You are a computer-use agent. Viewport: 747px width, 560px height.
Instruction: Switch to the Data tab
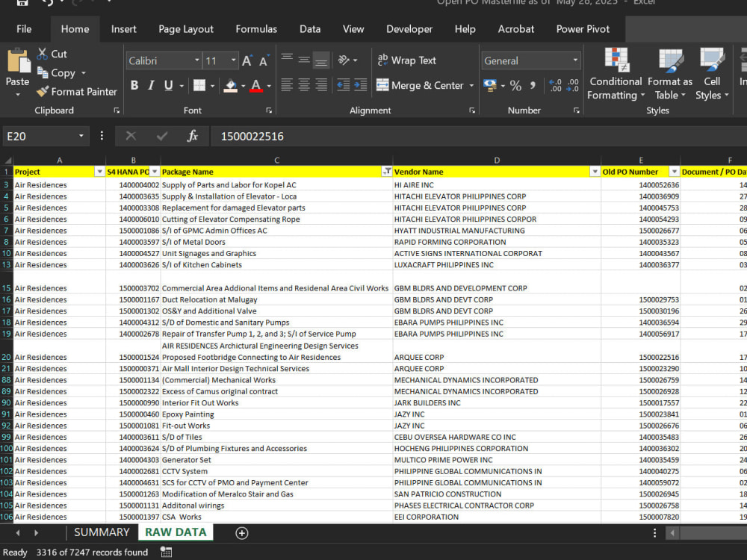point(310,29)
